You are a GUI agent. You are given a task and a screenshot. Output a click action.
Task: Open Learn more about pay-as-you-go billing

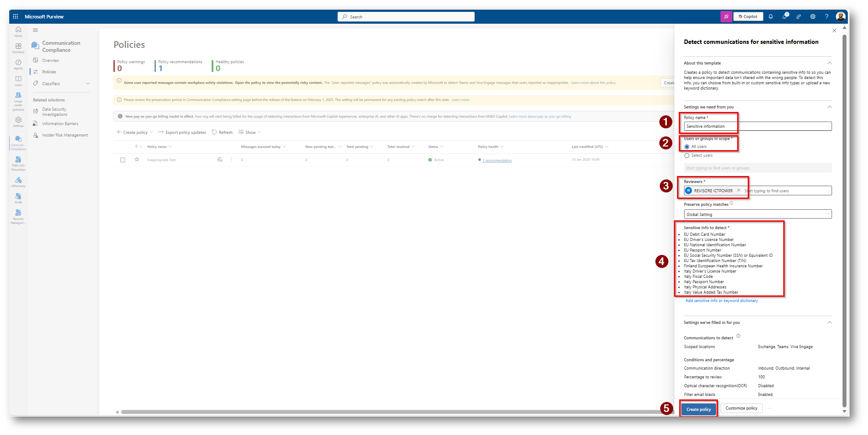(x=540, y=117)
